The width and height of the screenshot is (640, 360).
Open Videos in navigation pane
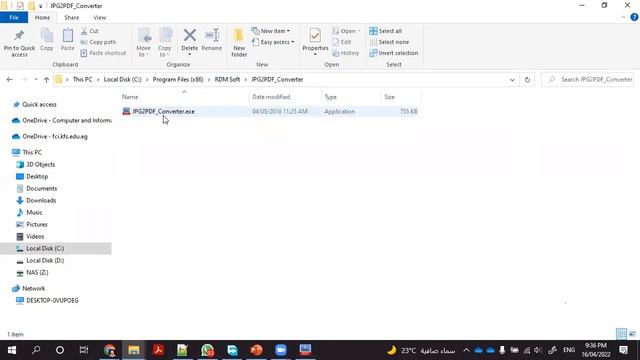[x=35, y=236]
